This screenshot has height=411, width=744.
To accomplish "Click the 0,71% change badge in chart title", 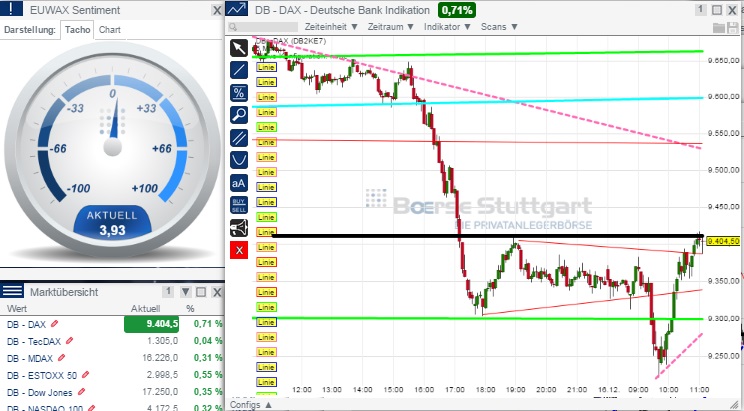I will tap(457, 10).
